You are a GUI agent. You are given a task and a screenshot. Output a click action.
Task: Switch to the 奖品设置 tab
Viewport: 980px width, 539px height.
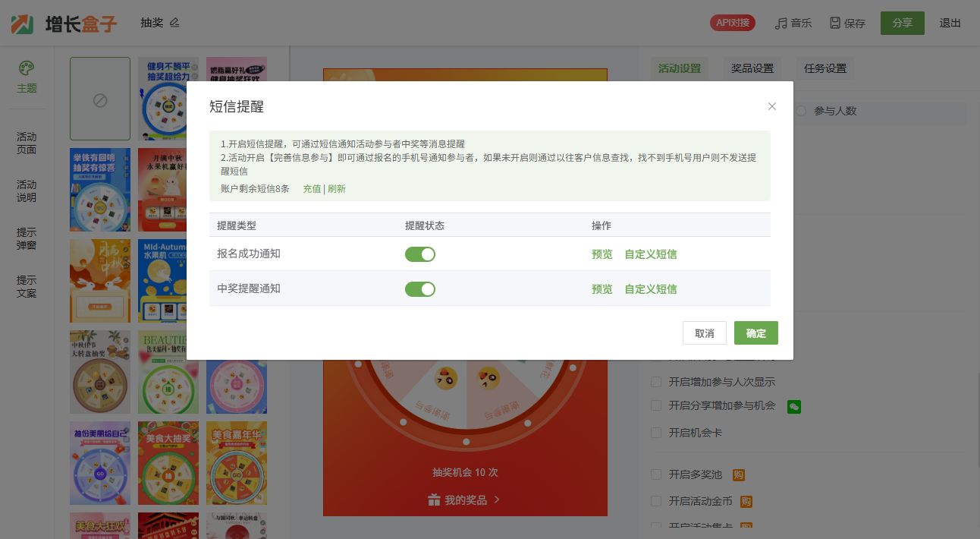pos(752,68)
